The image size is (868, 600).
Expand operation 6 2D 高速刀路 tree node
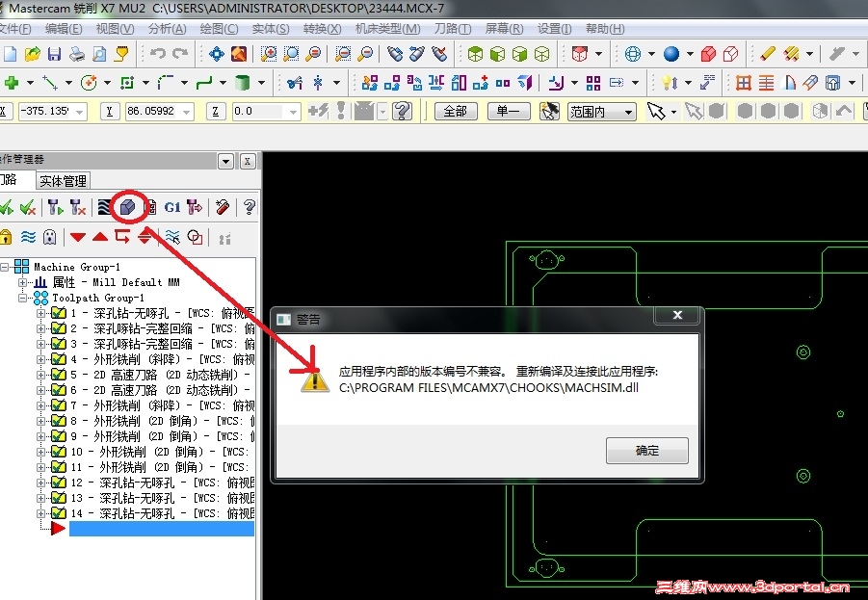[x=41, y=390]
